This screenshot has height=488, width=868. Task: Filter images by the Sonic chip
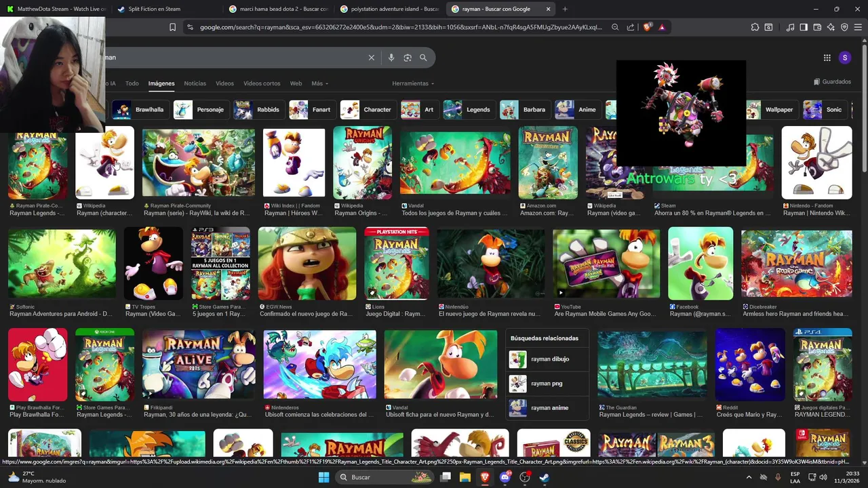click(x=825, y=110)
